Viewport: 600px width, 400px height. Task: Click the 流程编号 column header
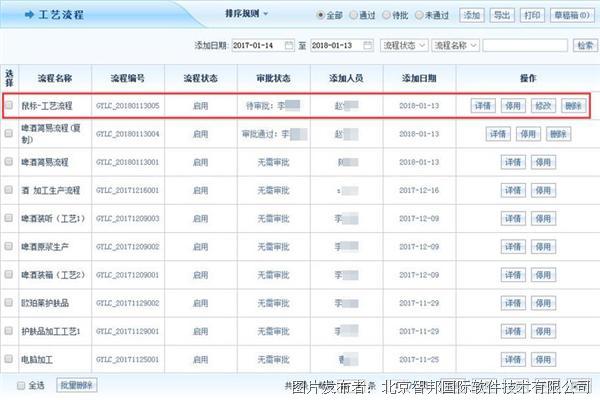127,78
